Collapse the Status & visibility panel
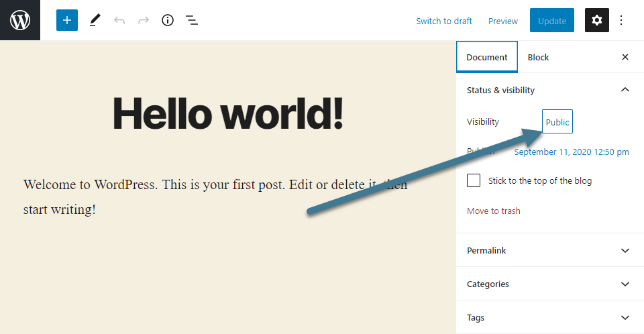Viewport: 644px width, 334px height. tap(625, 90)
